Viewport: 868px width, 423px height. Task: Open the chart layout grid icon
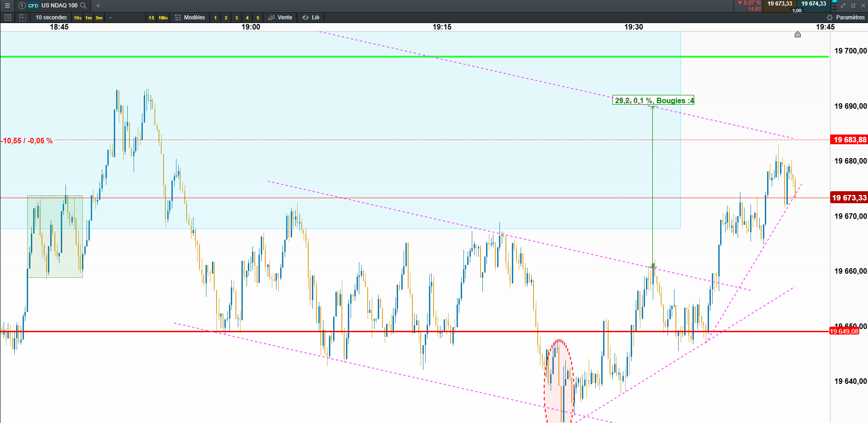tap(23, 18)
